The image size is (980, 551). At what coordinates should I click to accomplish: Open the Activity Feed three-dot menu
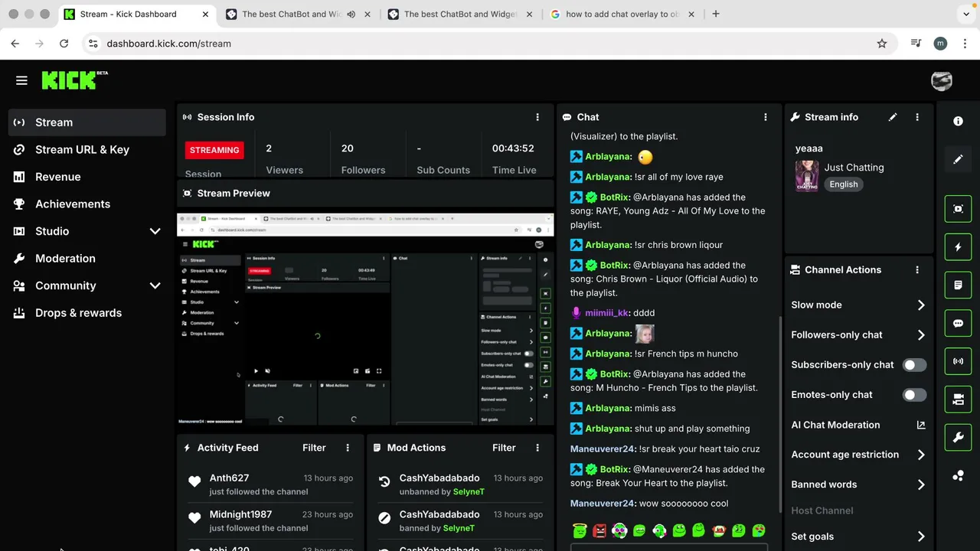coord(348,448)
